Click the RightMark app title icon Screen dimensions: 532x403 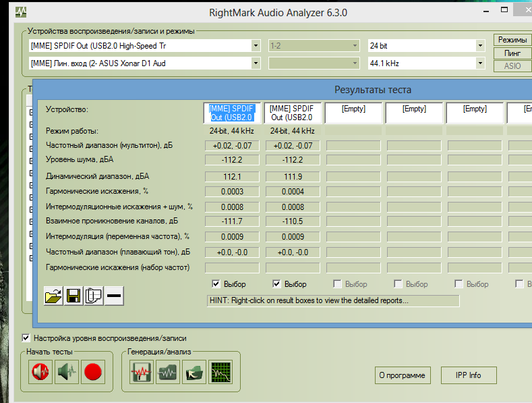(x=21, y=12)
